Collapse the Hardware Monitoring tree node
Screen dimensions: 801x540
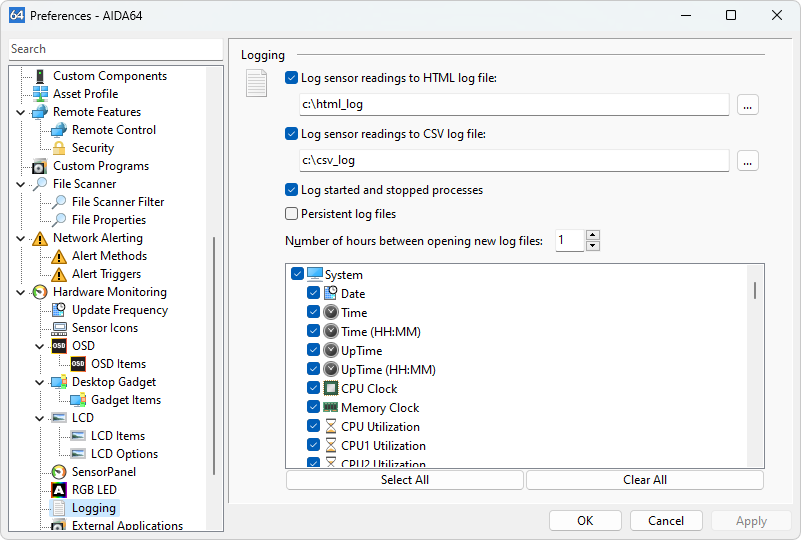pos(21,292)
